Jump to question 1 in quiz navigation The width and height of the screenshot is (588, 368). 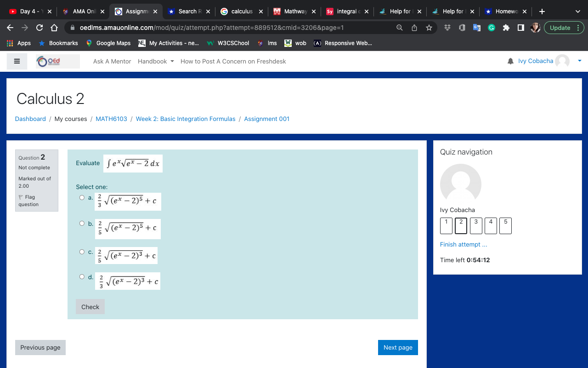tap(446, 226)
